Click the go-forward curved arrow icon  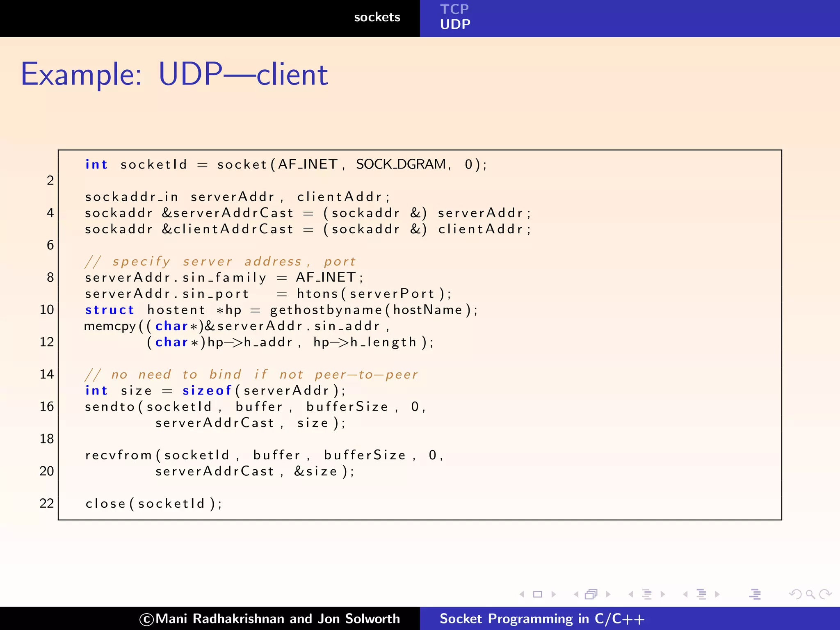click(x=825, y=594)
